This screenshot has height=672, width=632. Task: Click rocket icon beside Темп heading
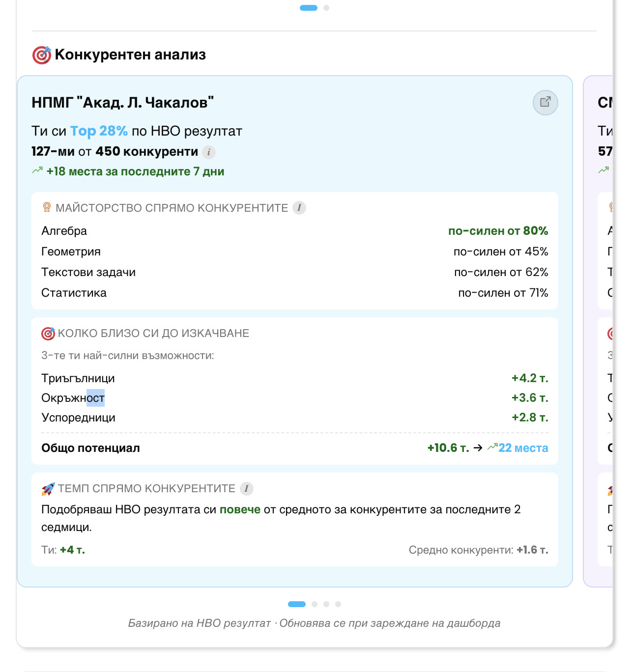click(48, 489)
